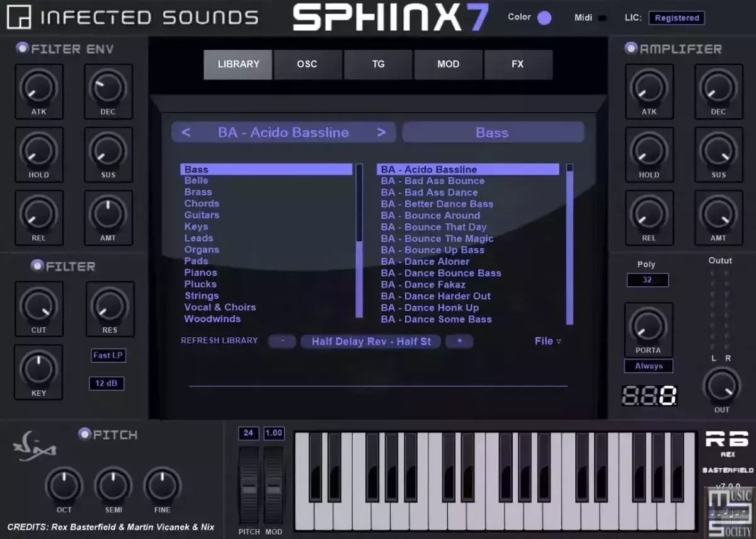
Task: Switch to the LIBRARY tab
Action: point(238,64)
